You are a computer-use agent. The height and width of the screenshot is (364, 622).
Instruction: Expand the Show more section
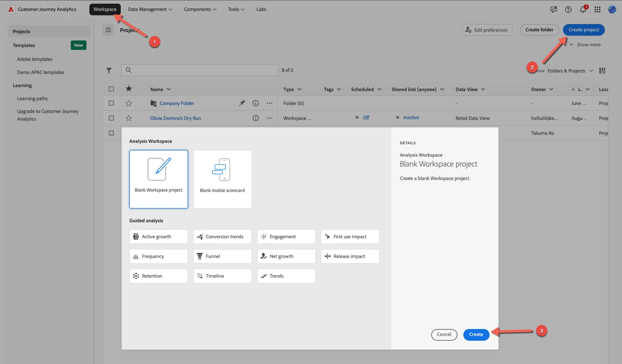[585, 44]
